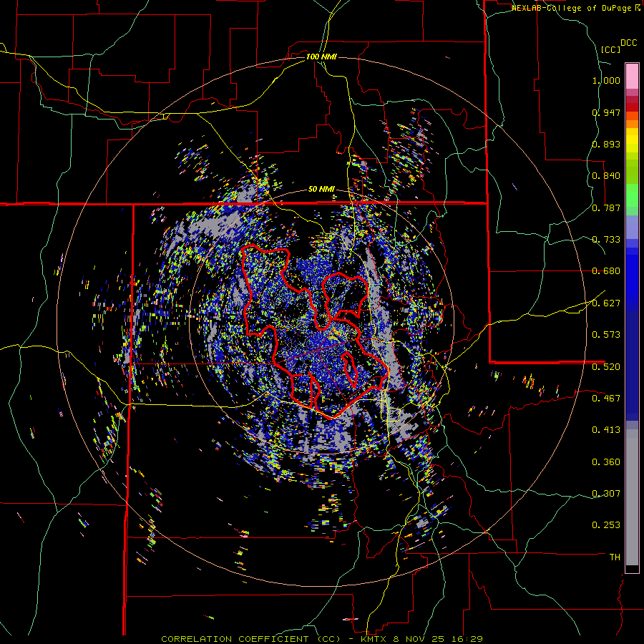Click the CORRELATION COEFFICIENT (CC) title text

[x=250, y=639]
